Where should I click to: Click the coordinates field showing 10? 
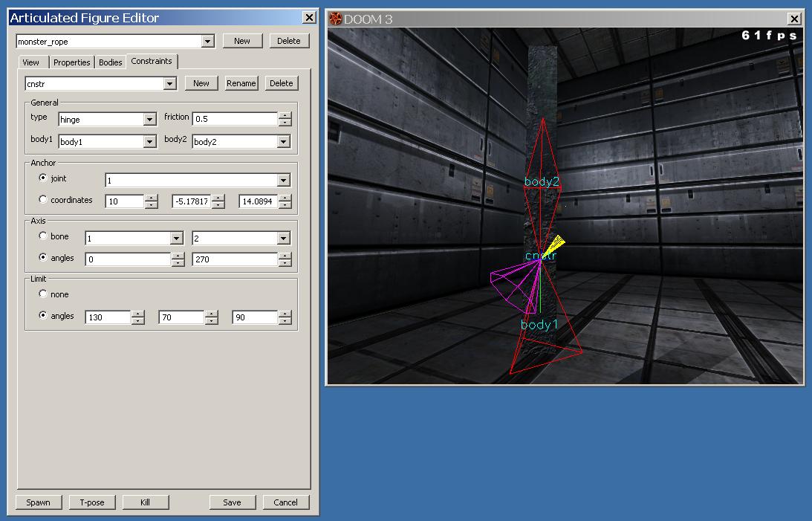coord(124,201)
